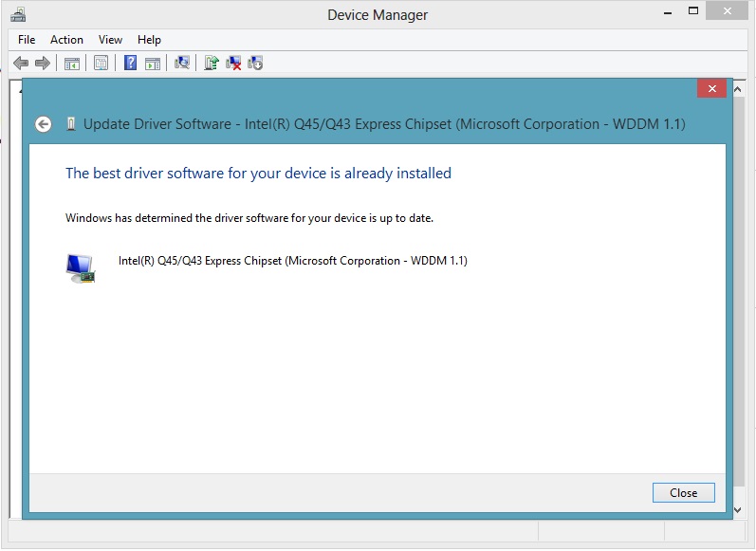The image size is (756, 551).
Task: Click the Uninstall device icon with red X
Action: [233, 64]
